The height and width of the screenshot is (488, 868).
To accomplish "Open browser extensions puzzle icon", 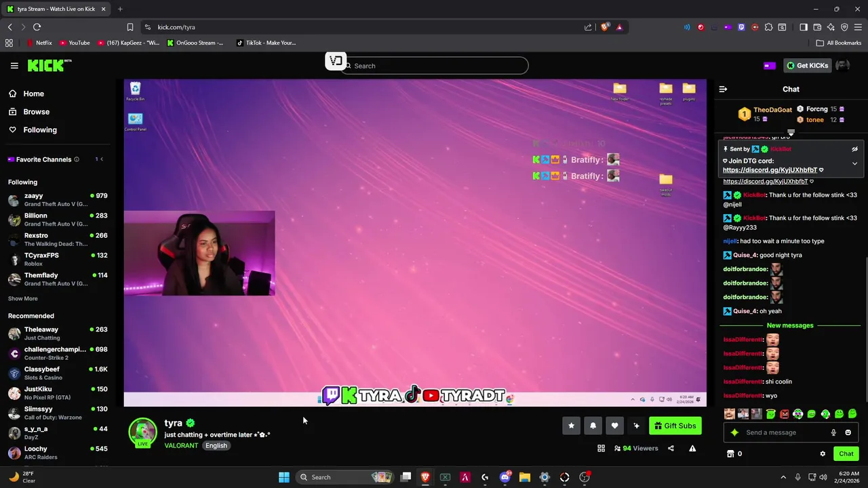I will point(768,27).
